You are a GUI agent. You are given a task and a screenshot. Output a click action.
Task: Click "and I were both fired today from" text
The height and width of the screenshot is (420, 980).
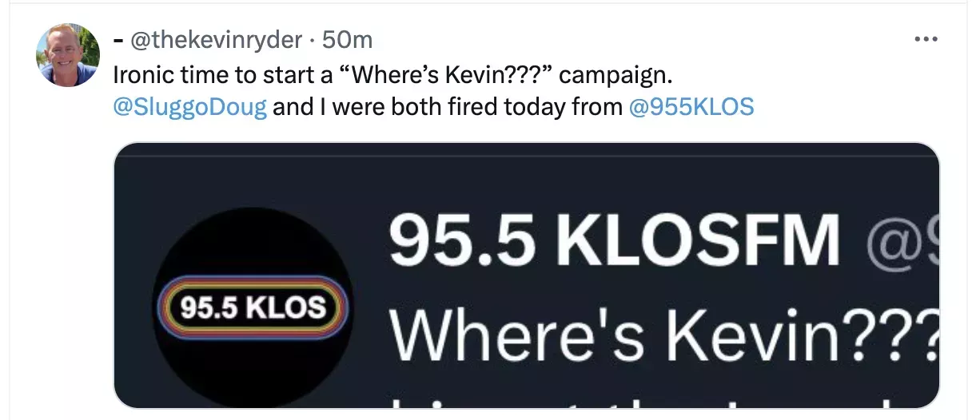448,106
